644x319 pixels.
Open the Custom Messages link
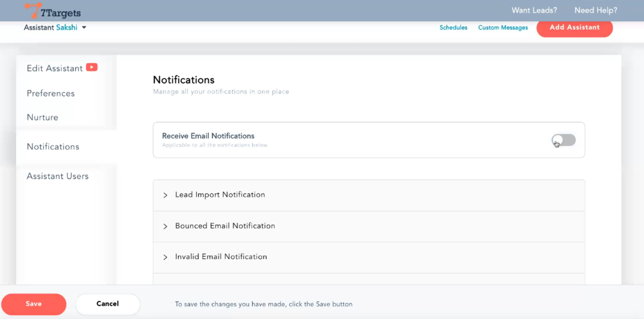click(x=503, y=28)
